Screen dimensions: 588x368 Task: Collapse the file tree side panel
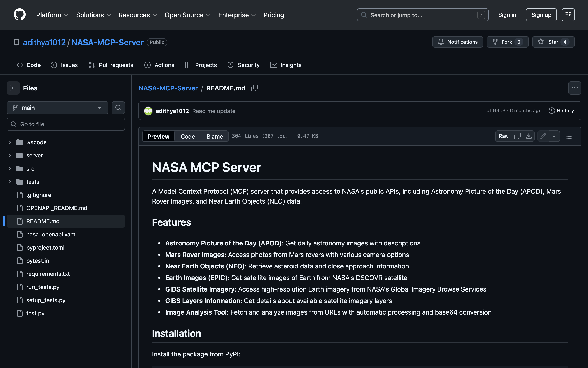[13, 88]
